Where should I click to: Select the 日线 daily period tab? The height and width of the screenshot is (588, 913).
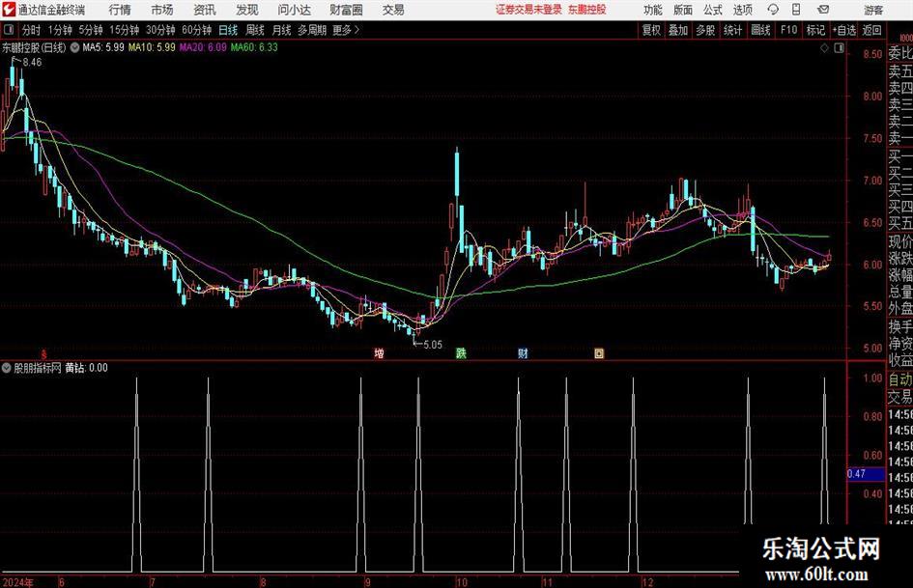[228, 30]
